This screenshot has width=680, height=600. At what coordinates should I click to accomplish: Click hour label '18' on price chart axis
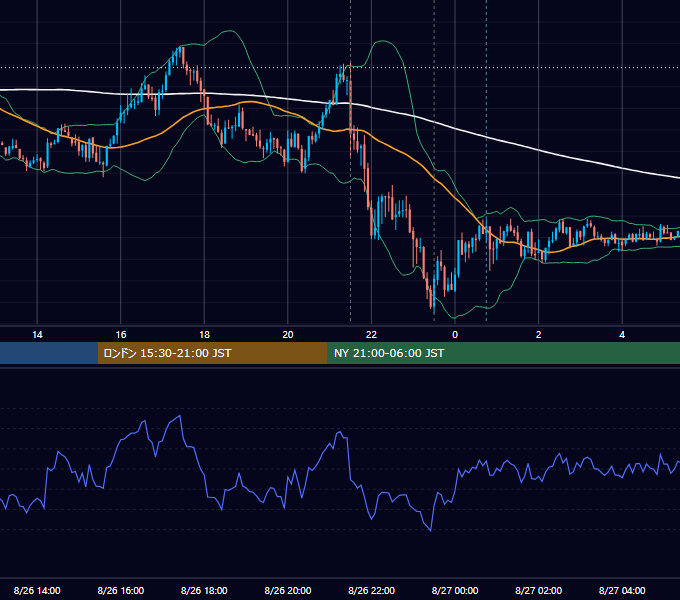(204, 335)
